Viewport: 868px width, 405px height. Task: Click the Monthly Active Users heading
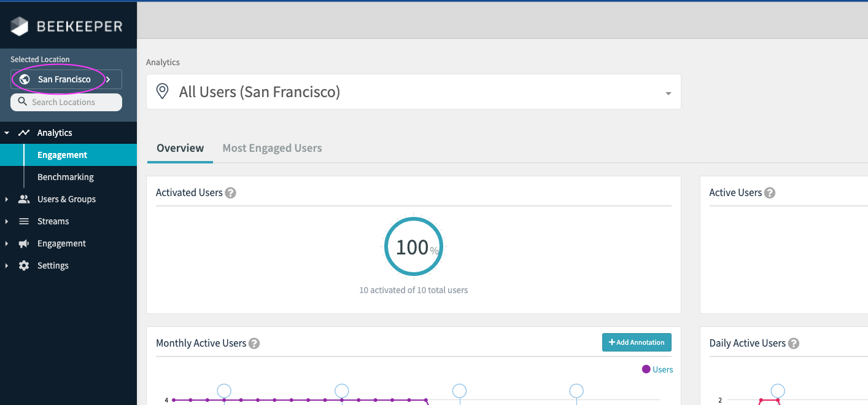pyautogui.click(x=201, y=344)
